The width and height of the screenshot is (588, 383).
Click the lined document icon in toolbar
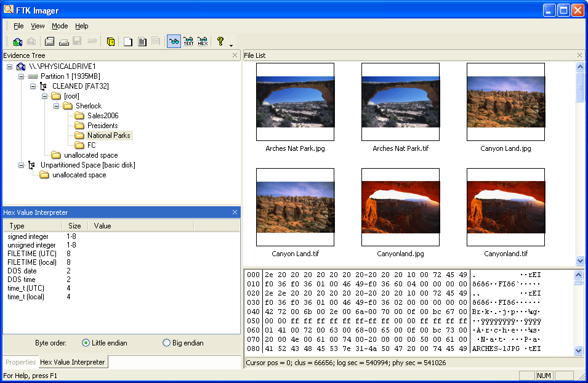click(x=142, y=42)
